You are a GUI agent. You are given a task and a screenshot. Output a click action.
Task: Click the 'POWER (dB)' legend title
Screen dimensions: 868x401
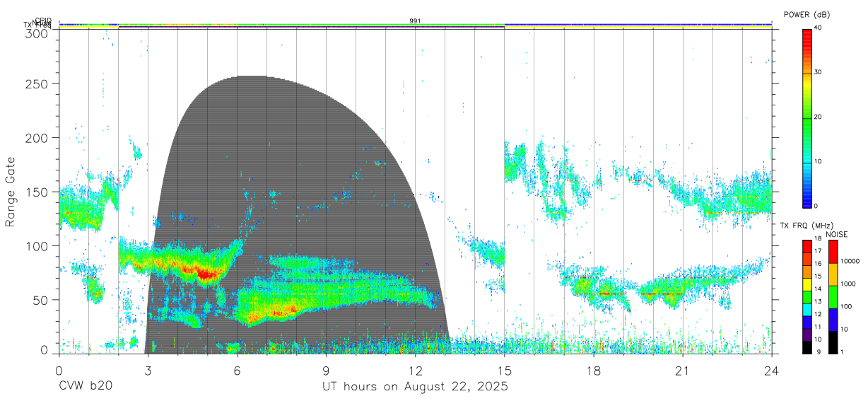pyautogui.click(x=807, y=14)
